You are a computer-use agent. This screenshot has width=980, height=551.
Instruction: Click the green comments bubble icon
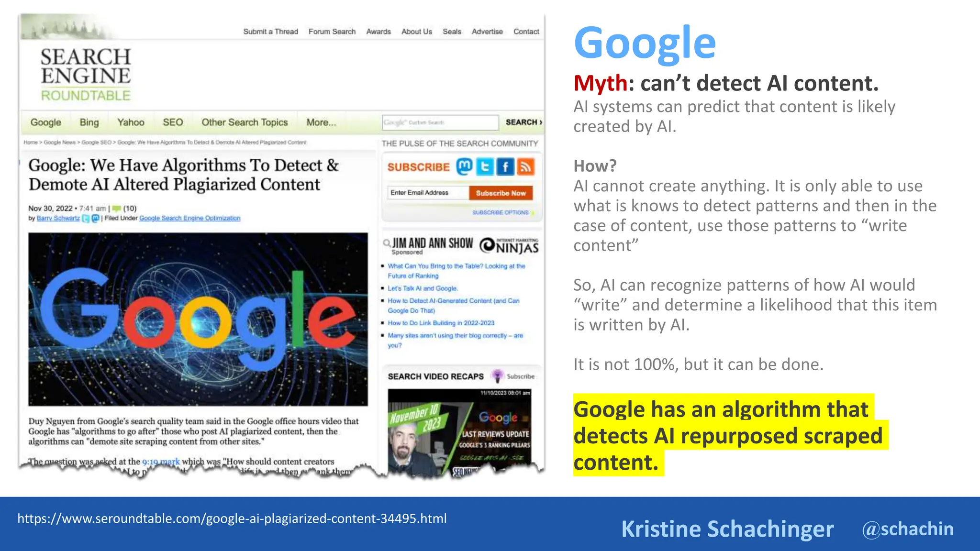tap(116, 209)
